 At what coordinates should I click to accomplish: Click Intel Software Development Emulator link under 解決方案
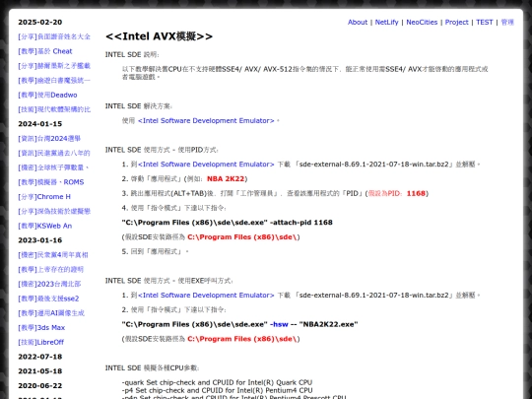click(x=206, y=121)
